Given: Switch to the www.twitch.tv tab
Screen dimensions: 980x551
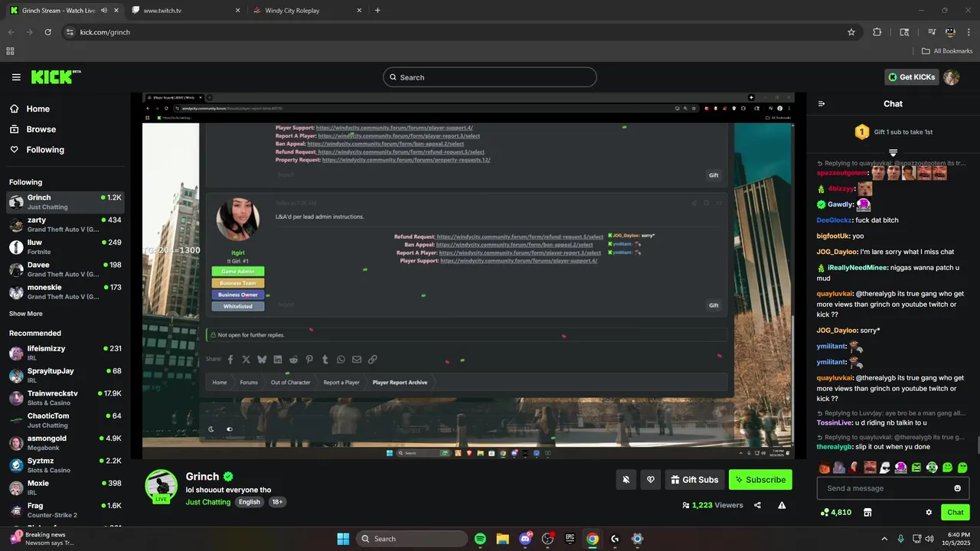Looking at the screenshot, I should (x=184, y=11).
